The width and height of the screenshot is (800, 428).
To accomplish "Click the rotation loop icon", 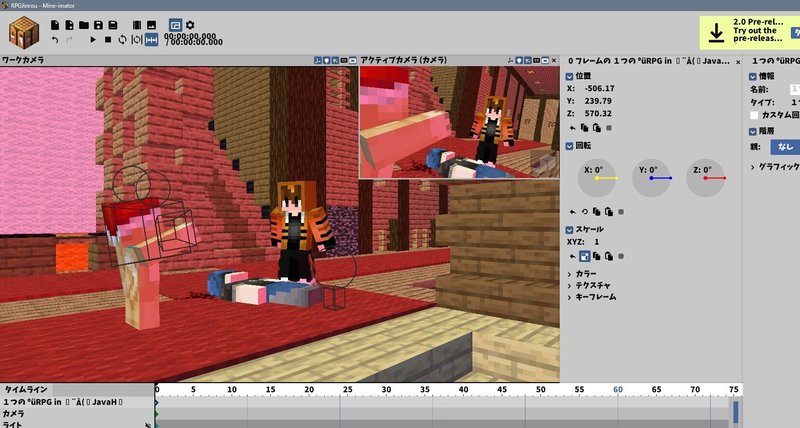I will [584, 212].
